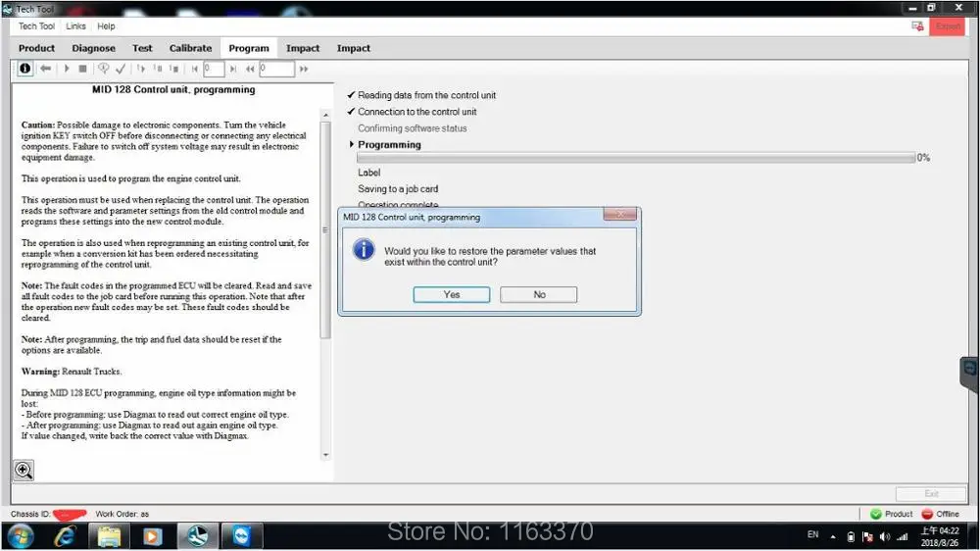Click the rewind double-arrow icon
Screen dimensions: 980x551
(x=250, y=69)
